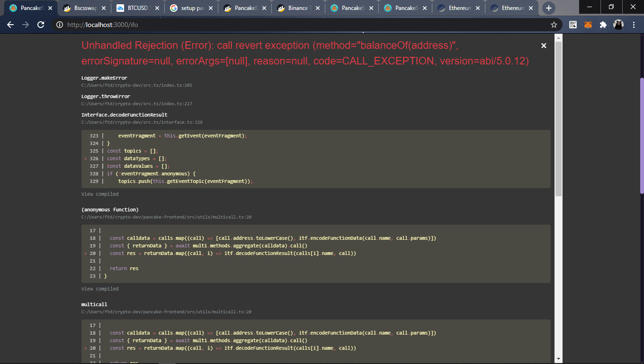Open multicall.ts:20 path under (anonymous function)
The width and height of the screenshot is (644, 364).
pos(166,217)
